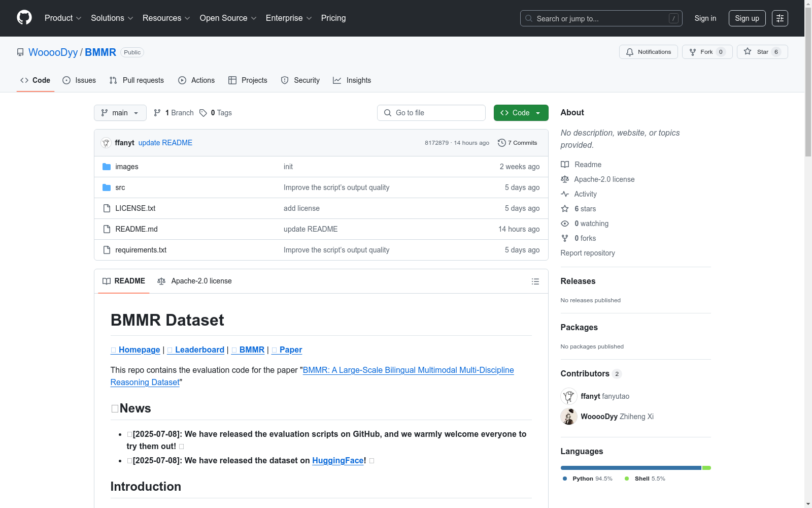The height and width of the screenshot is (508, 812).
Task: Click the LICENSE.txt file icon
Action: point(107,208)
